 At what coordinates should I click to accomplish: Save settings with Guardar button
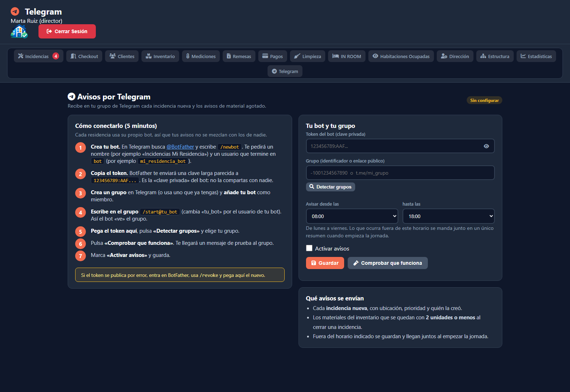tap(325, 263)
